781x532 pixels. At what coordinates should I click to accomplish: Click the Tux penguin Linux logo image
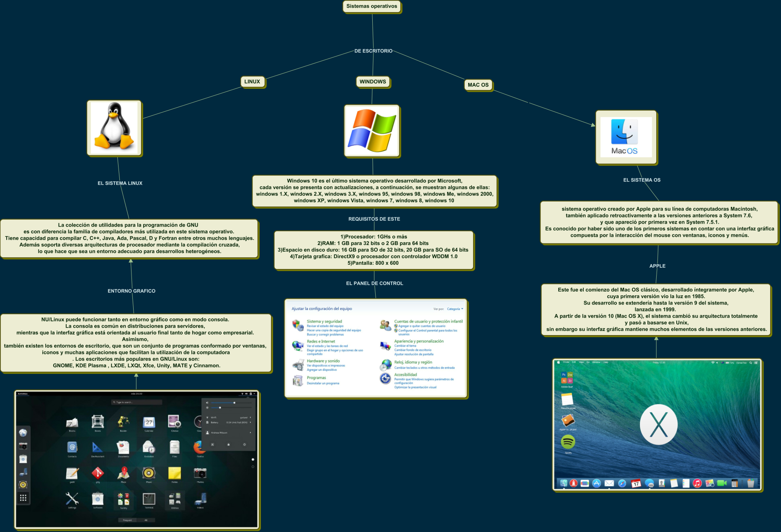(114, 127)
